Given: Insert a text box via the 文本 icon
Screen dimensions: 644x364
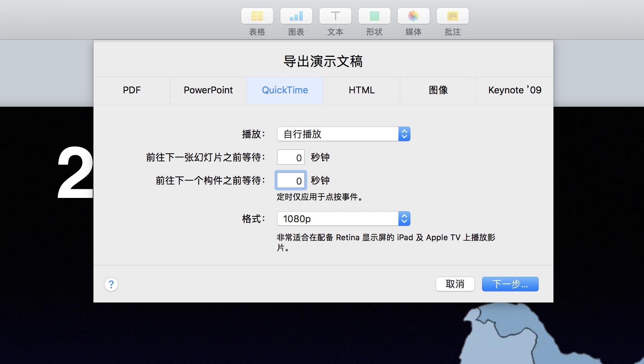Looking at the screenshot, I should pos(335,16).
